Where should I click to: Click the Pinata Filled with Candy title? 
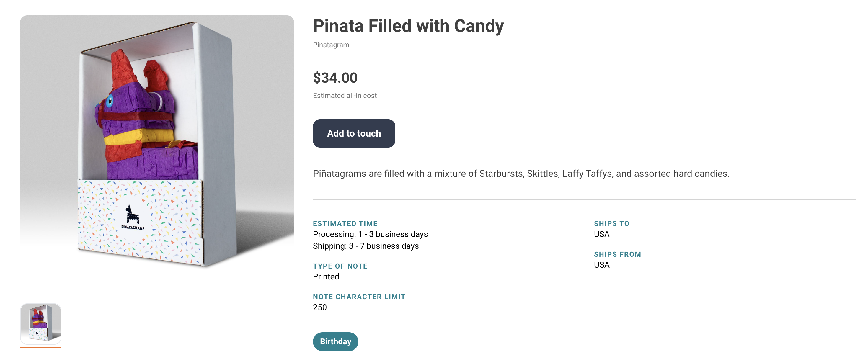tap(408, 26)
